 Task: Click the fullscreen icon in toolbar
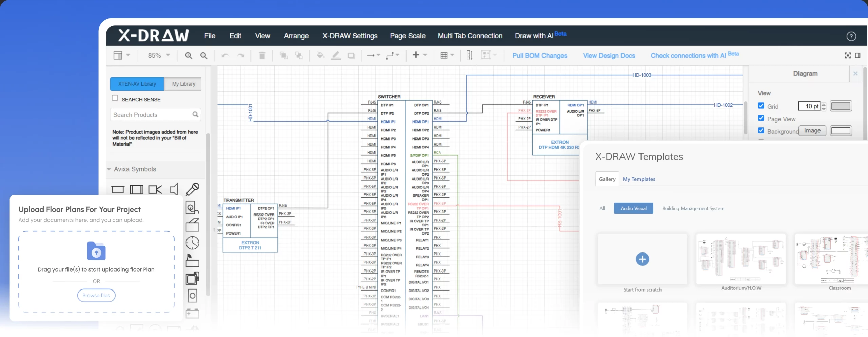point(848,55)
